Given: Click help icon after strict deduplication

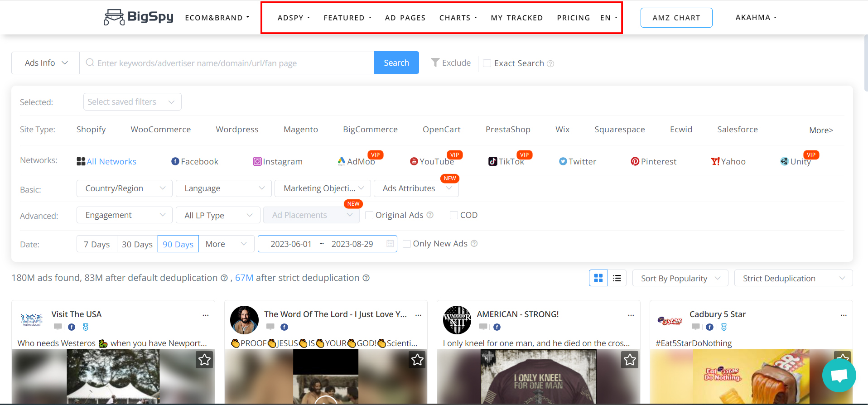Looking at the screenshot, I should coord(366,278).
